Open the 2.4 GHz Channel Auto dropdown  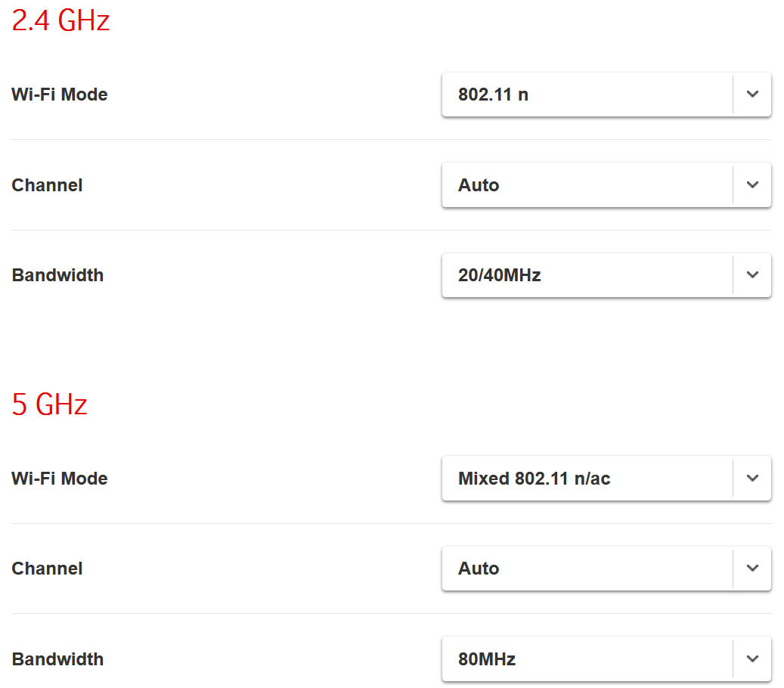point(587,185)
